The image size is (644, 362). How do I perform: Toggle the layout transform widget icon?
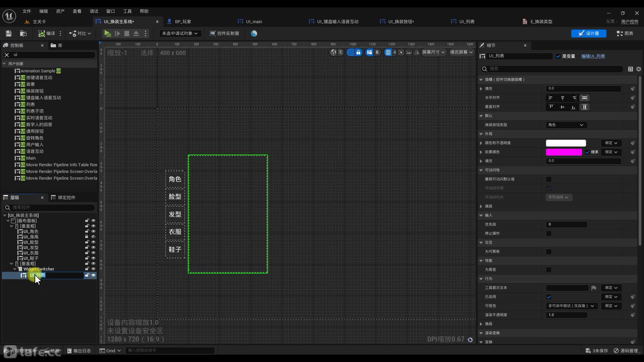coord(369,52)
